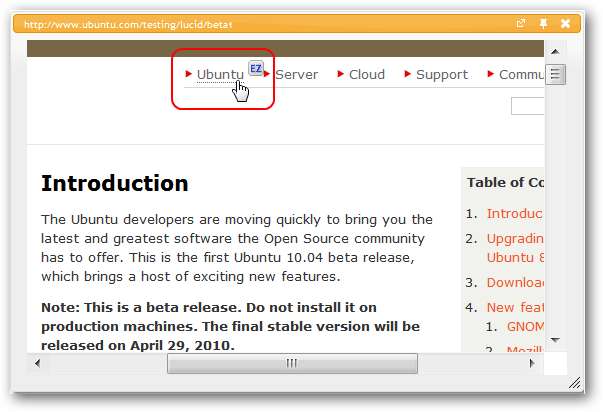
Task: Click the Introduction heading
Action: (x=115, y=183)
